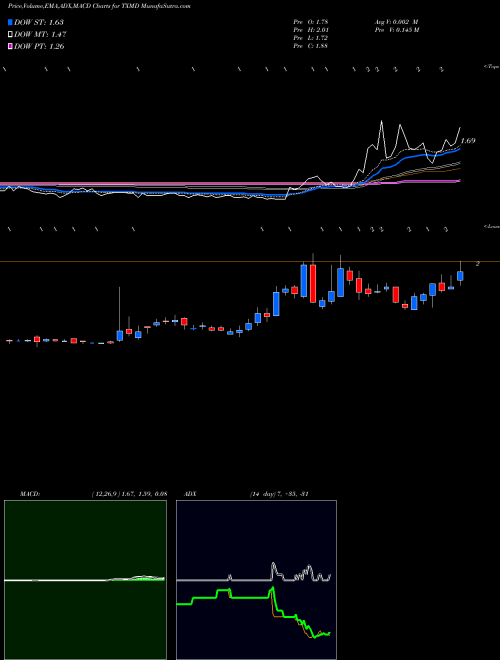Click the 'Pre V: 0.145 M' volume text

click(396, 30)
